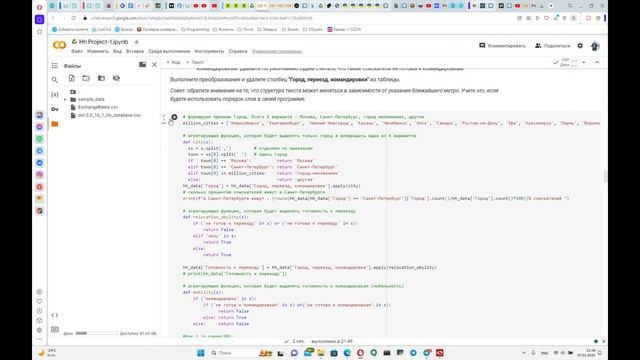640x360 pixels.
Task: Collapse the header with chevron up
Action: coord(597,62)
